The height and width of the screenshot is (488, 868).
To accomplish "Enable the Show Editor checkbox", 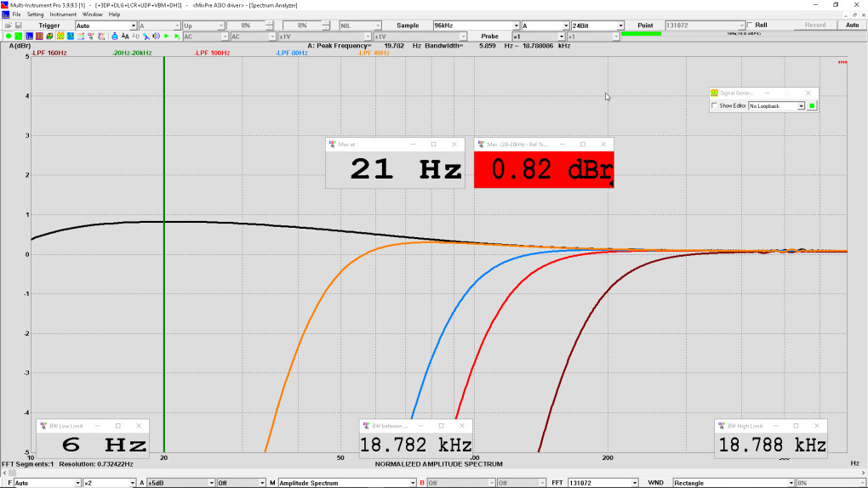I will [714, 105].
